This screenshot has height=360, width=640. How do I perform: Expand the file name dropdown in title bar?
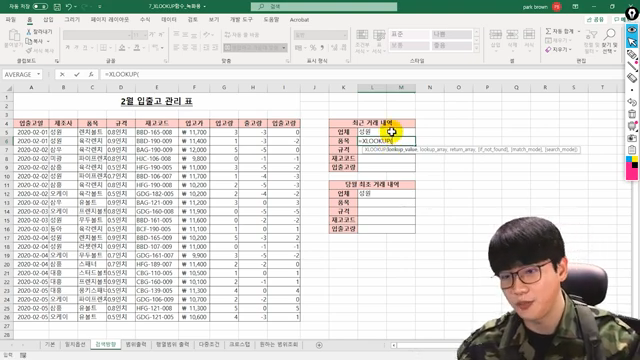point(204,7)
